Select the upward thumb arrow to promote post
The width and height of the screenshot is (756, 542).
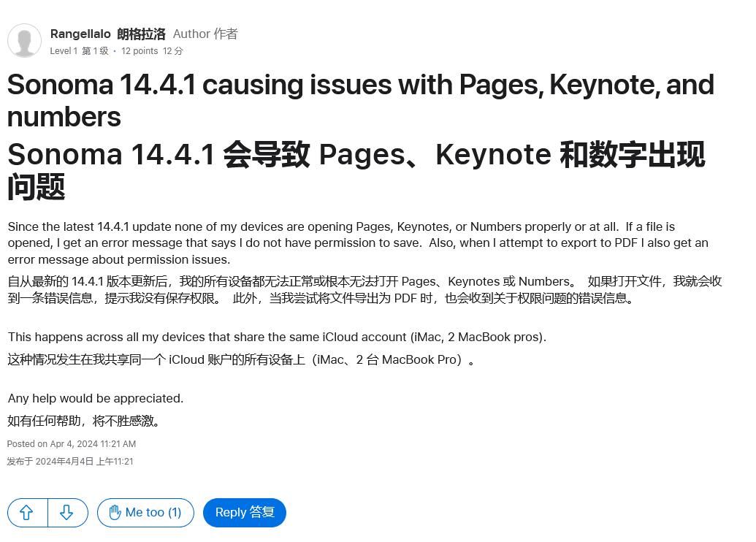[27, 512]
